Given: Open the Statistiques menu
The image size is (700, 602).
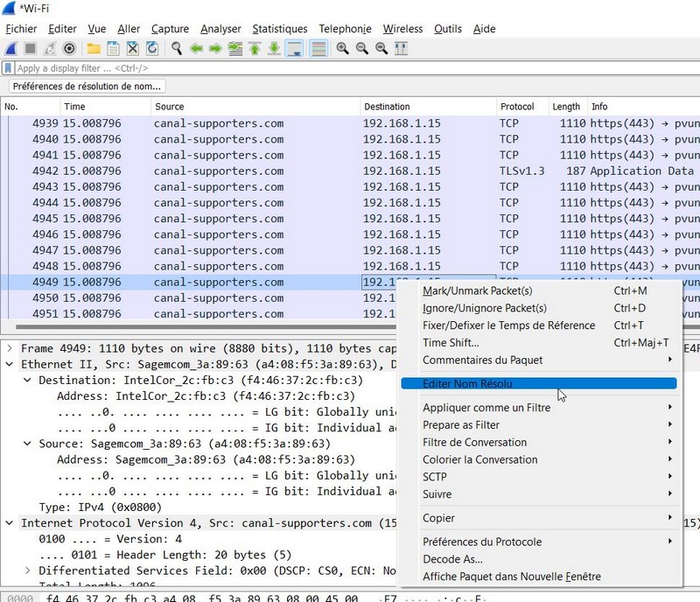Looking at the screenshot, I should click(x=279, y=29).
